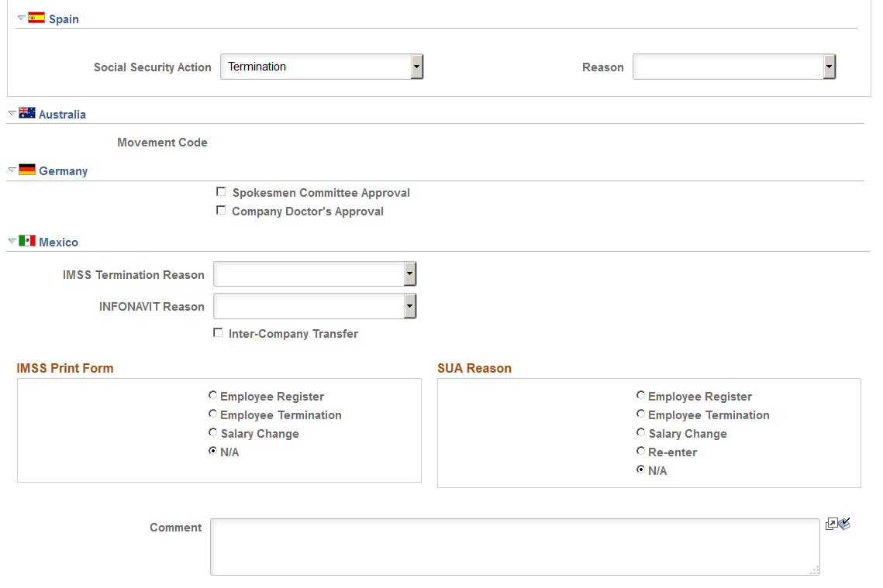Screen dimensions: 883x588
Task: Click the Australia flag icon
Action: 26,112
